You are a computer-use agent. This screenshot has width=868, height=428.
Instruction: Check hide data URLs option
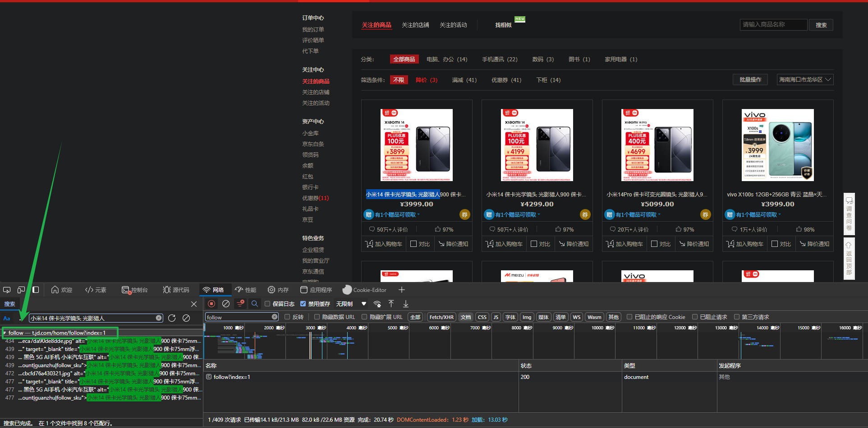coord(317,317)
